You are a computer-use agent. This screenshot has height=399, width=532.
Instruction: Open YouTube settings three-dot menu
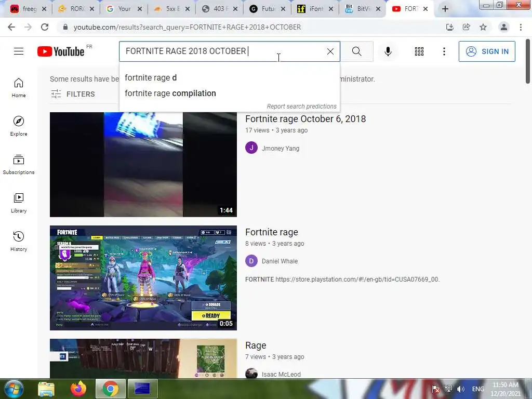(444, 51)
